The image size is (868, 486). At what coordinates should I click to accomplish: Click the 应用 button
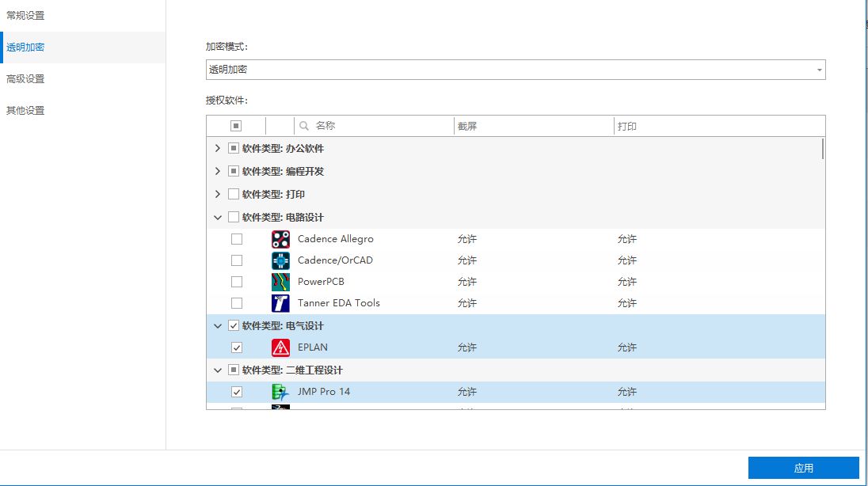[803, 468]
